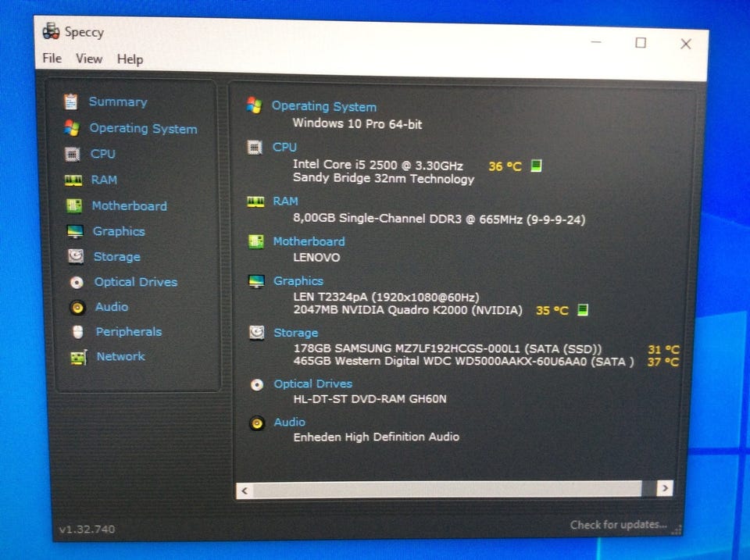Viewport: 750px width, 560px height.
Task: Click Motherboard heading link in summary
Action: 309,241
